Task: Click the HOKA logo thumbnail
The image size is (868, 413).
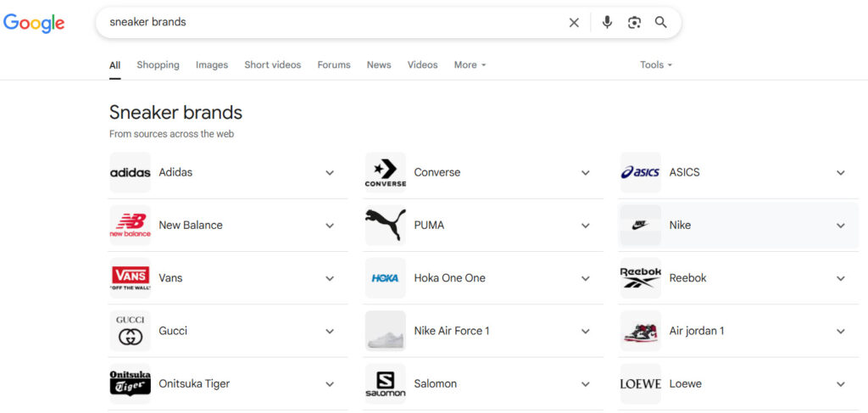Action: click(386, 278)
